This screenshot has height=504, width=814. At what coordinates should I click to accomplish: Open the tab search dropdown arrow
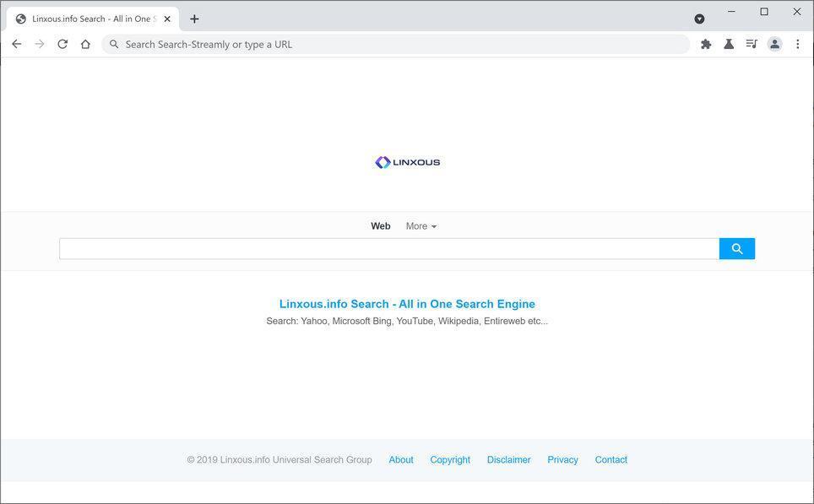coord(699,19)
